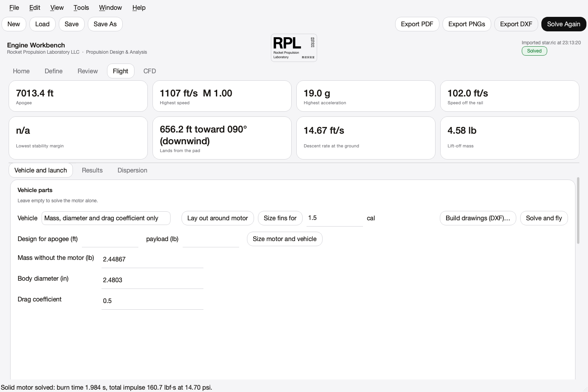
Task: Click Export PNGs
Action: 467,24
